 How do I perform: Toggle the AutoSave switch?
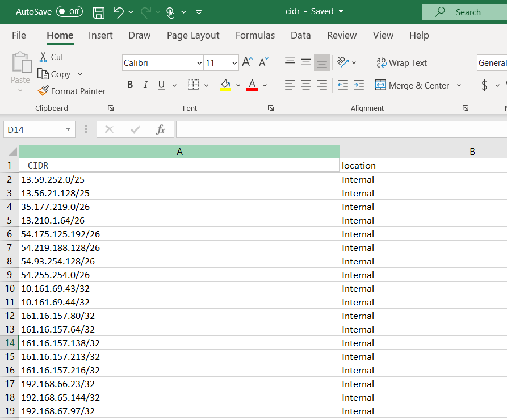[69, 12]
